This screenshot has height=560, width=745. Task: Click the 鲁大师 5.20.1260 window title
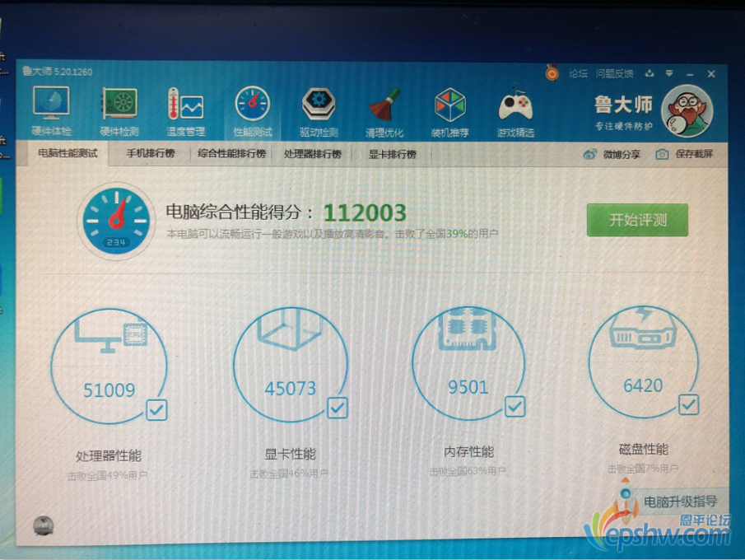[57, 72]
